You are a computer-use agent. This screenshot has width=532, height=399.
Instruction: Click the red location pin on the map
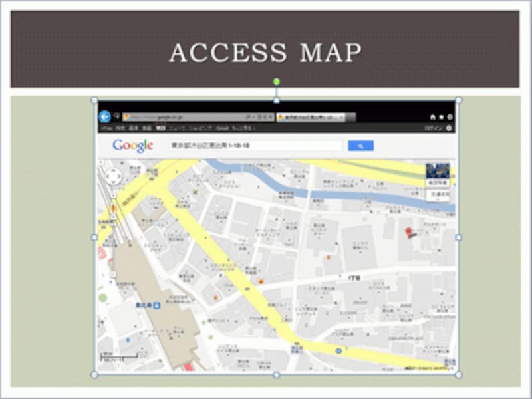click(x=408, y=232)
